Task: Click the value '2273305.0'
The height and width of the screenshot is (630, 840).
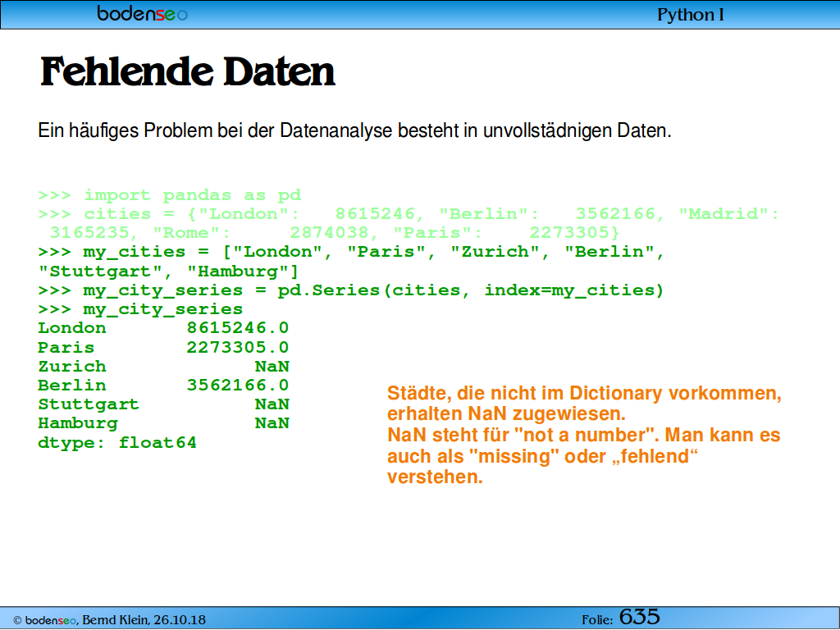Action: tap(238, 347)
